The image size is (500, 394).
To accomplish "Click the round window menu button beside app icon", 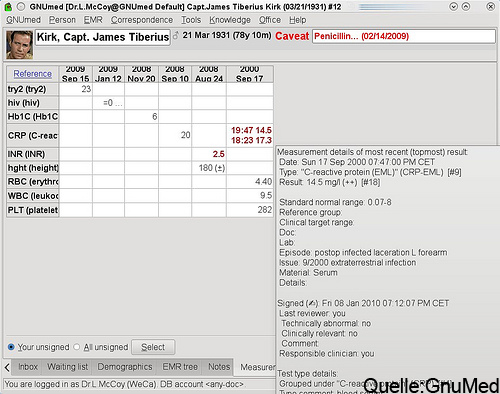I will pos(21,6).
